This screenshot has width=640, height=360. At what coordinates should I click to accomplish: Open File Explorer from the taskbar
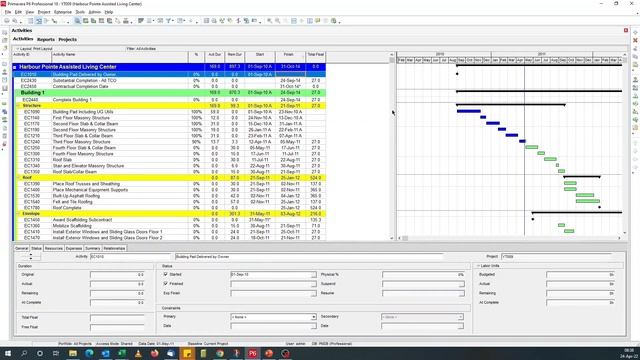pos(73,353)
